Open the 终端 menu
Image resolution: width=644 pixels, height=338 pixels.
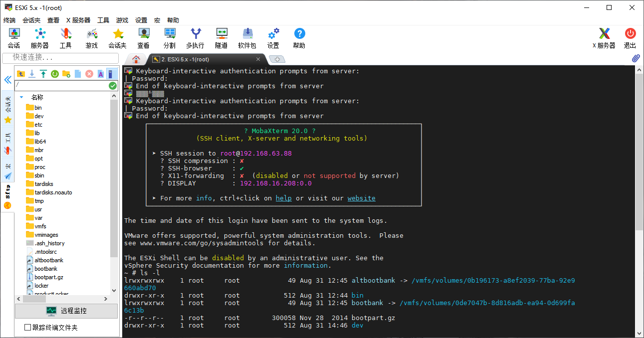tap(9, 20)
